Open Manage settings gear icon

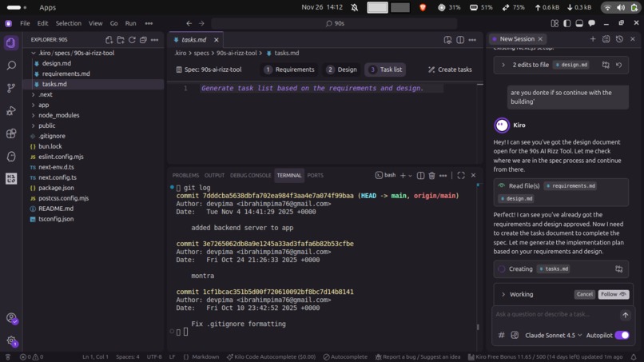click(11, 341)
